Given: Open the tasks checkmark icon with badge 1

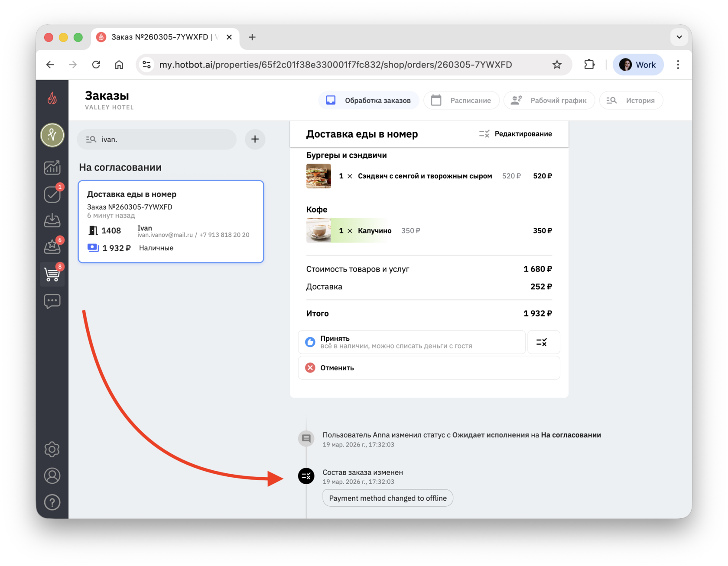Looking at the screenshot, I should tap(52, 194).
